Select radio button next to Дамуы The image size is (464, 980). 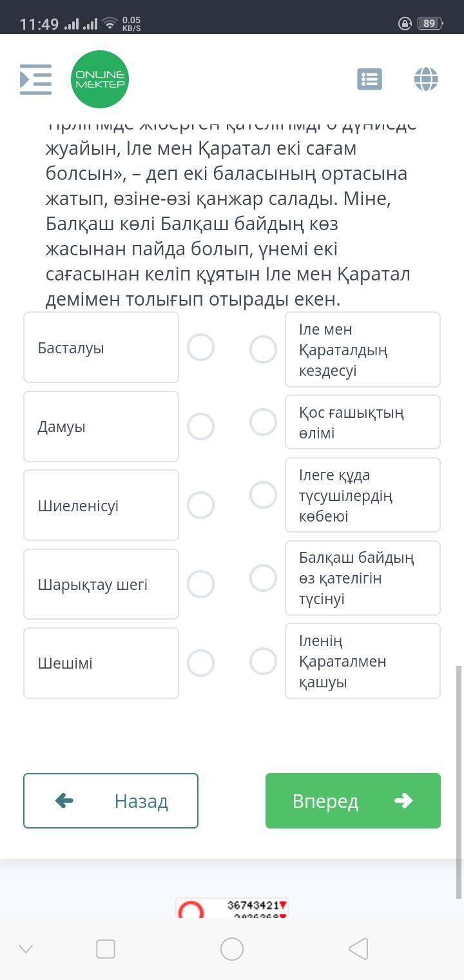[x=200, y=426]
